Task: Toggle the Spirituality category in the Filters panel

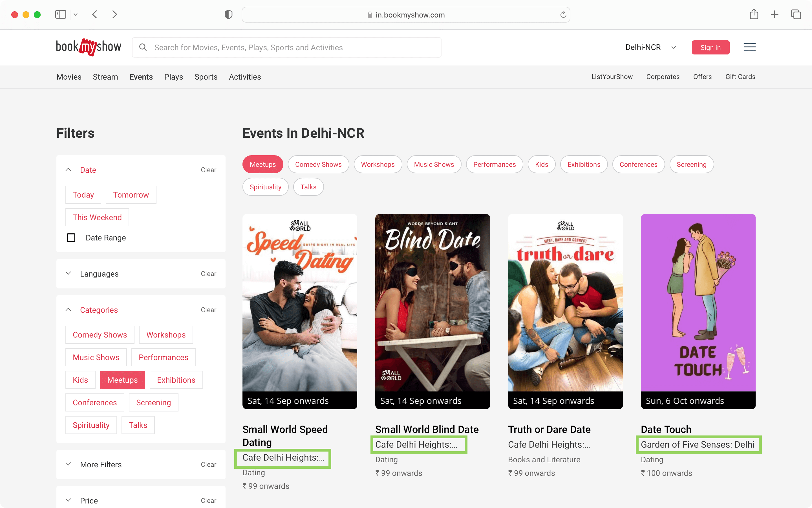Action: point(91,425)
